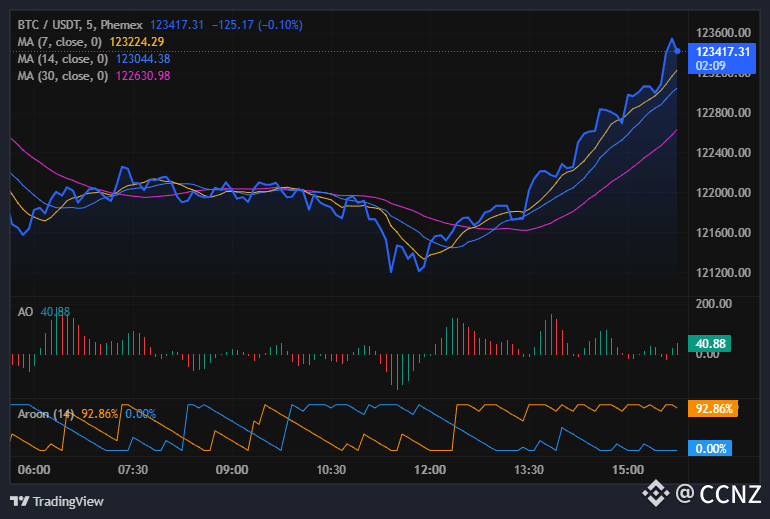
Task: Click the blue 123417.31 price axis tag
Action: [723, 51]
